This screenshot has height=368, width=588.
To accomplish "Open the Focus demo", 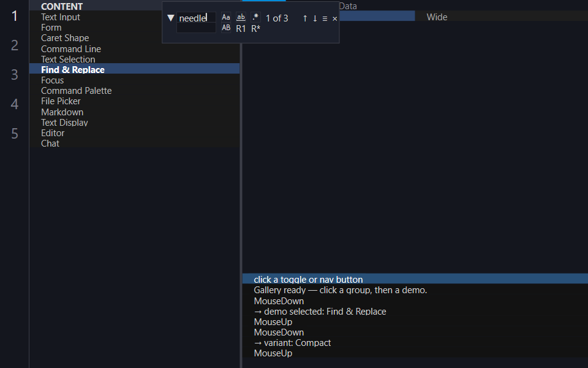I will (x=134, y=80).
